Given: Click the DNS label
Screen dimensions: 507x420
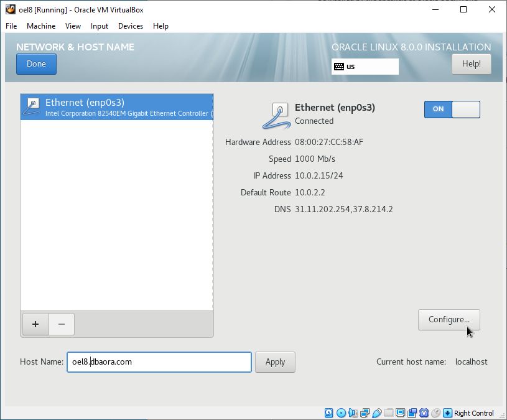Looking at the screenshot, I should [x=282, y=209].
